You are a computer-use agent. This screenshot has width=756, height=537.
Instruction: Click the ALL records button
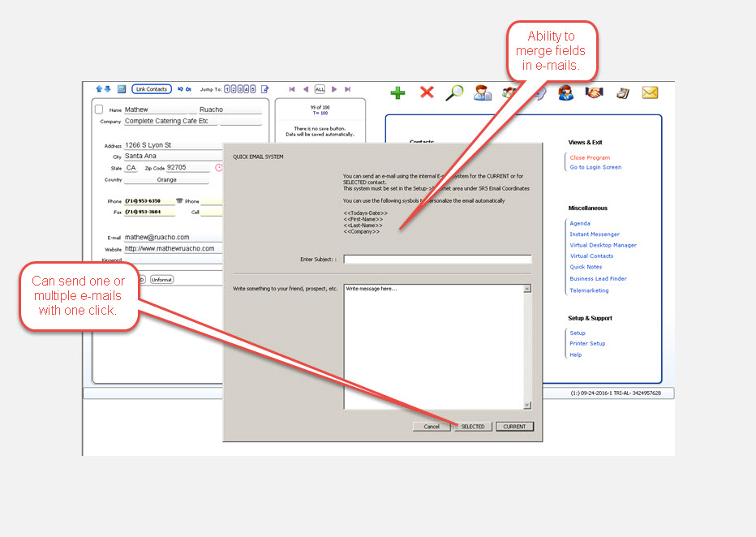(320, 89)
